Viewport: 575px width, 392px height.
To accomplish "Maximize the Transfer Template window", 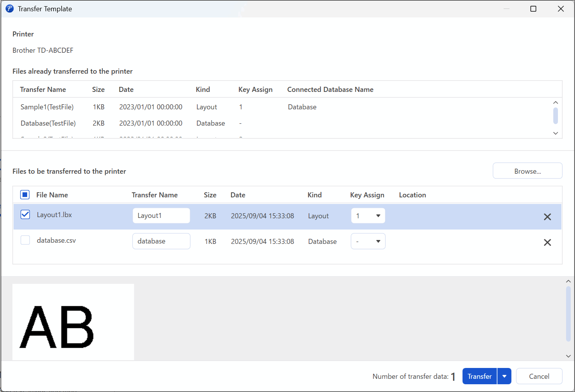I will [533, 9].
